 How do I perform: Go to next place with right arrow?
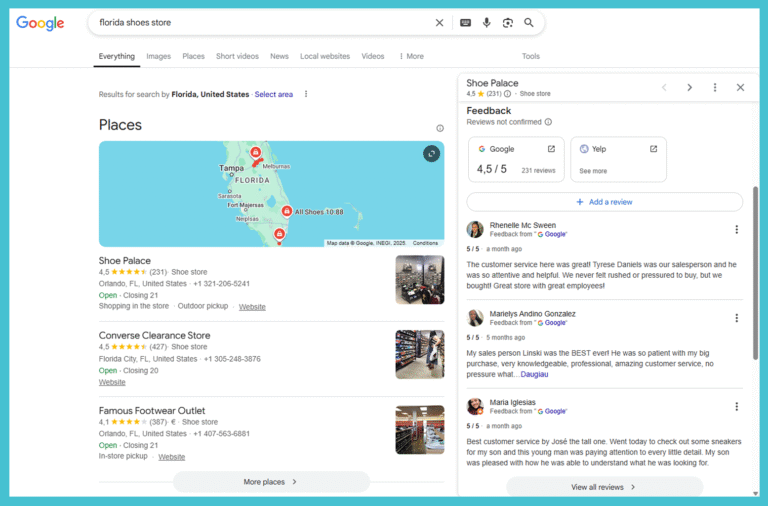(x=689, y=88)
